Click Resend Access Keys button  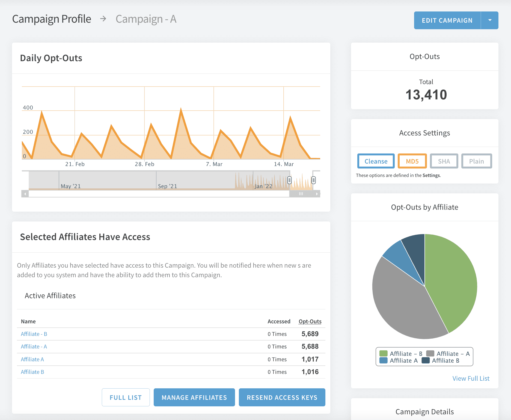click(x=282, y=397)
